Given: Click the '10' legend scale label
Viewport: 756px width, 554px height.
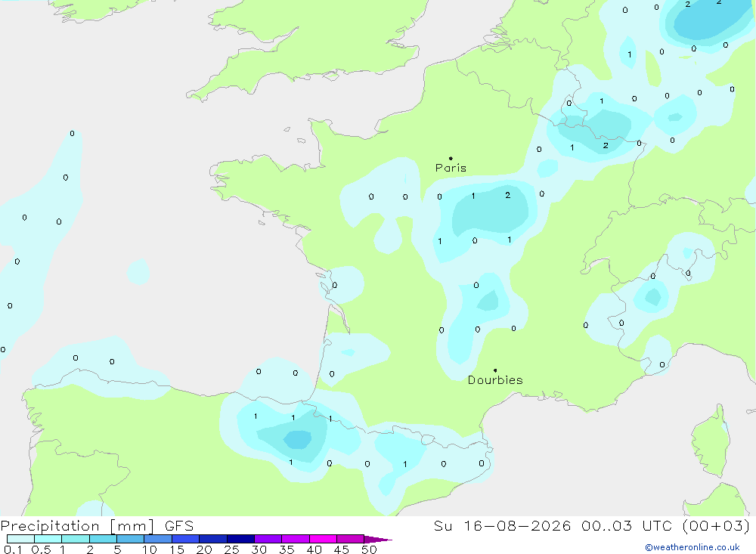Looking at the screenshot, I should [x=150, y=549].
